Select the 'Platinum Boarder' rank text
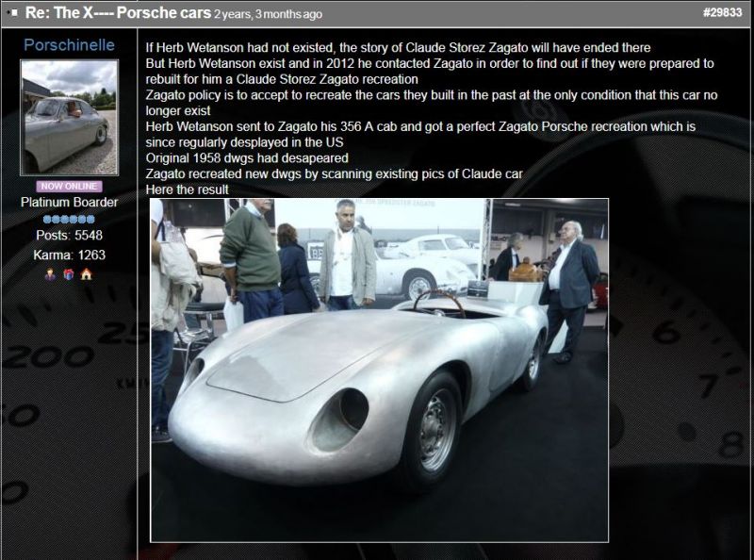 (x=69, y=202)
